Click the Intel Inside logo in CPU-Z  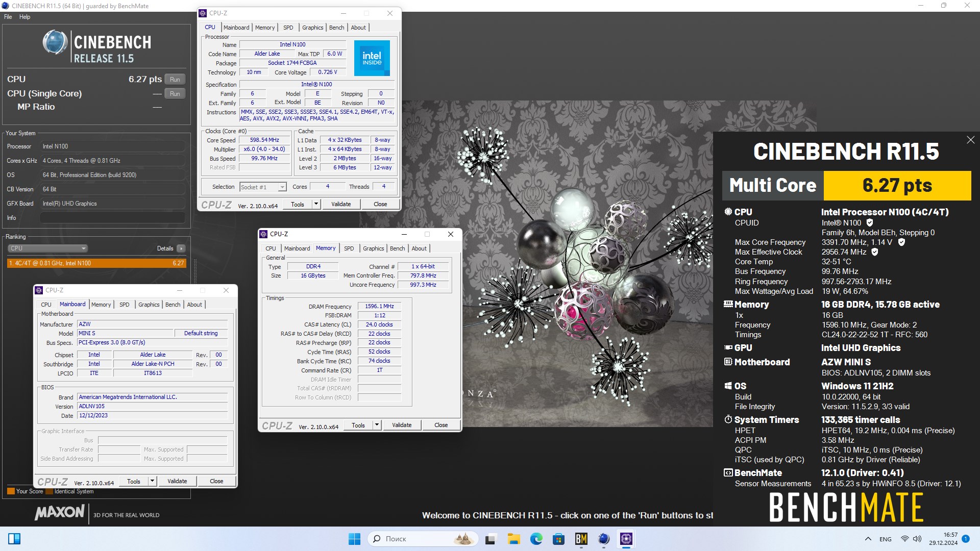(372, 58)
